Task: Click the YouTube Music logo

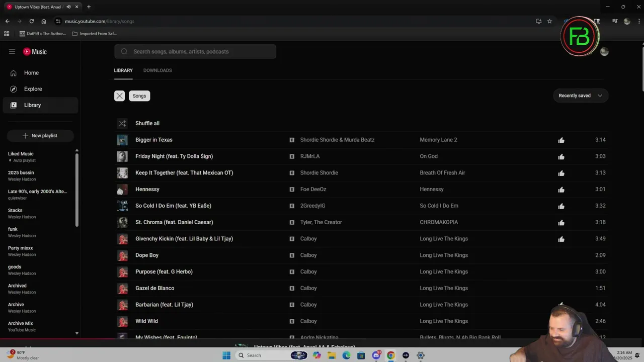Action: (35, 51)
